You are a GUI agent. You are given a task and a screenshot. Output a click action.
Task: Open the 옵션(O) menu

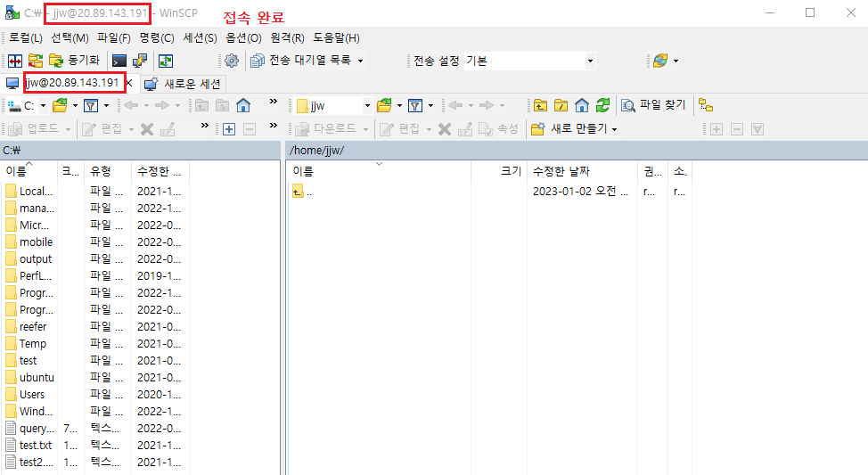pyautogui.click(x=243, y=37)
